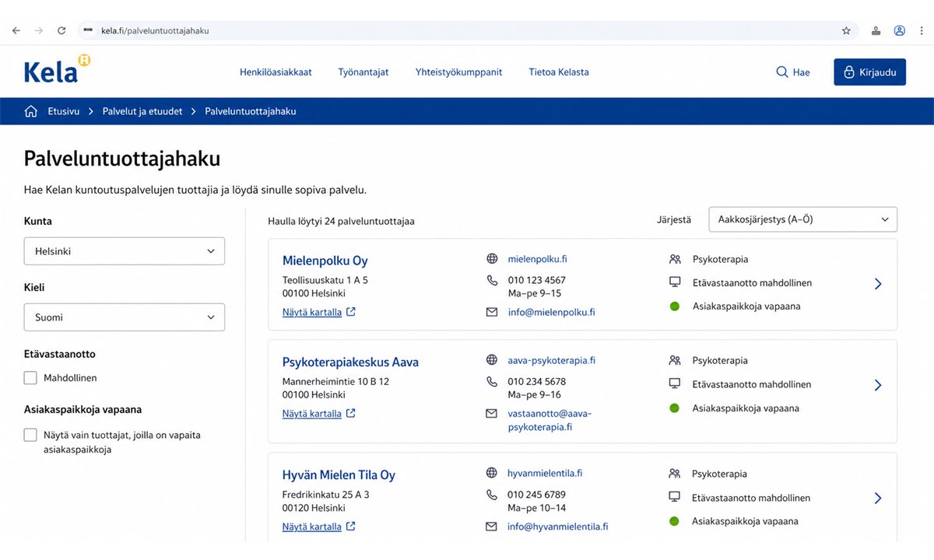Click the browser back arrow
The image size is (934, 560).
point(16,31)
